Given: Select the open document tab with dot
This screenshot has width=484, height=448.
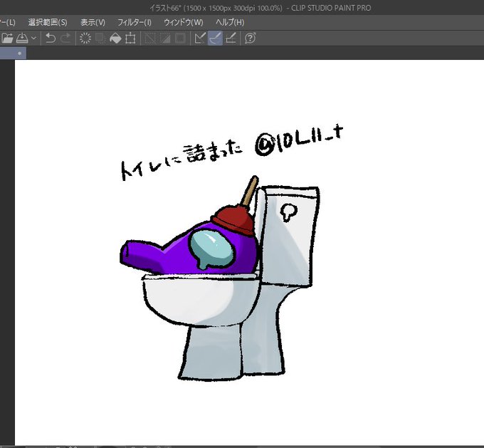Looking at the screenshot, I should (13, 53).
